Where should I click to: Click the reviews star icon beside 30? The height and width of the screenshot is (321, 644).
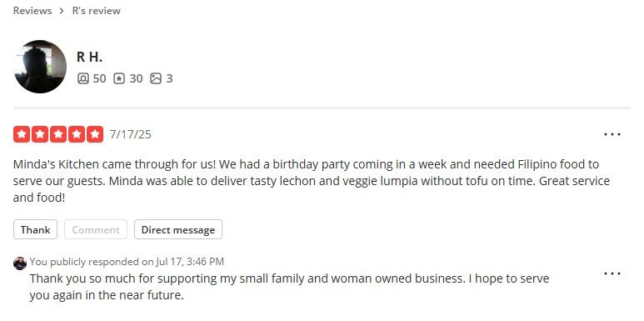click(x=119, y=78)
